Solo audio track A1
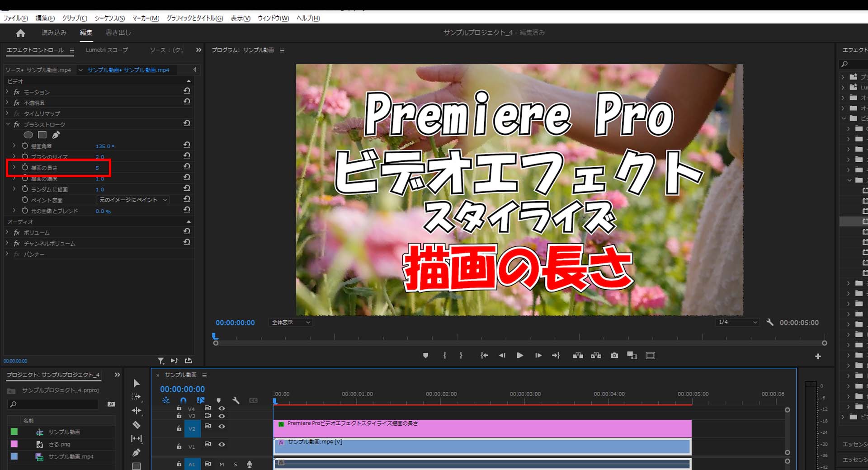Screen dimensions: 868x470 pyautogui.click(x=236, y=464)
